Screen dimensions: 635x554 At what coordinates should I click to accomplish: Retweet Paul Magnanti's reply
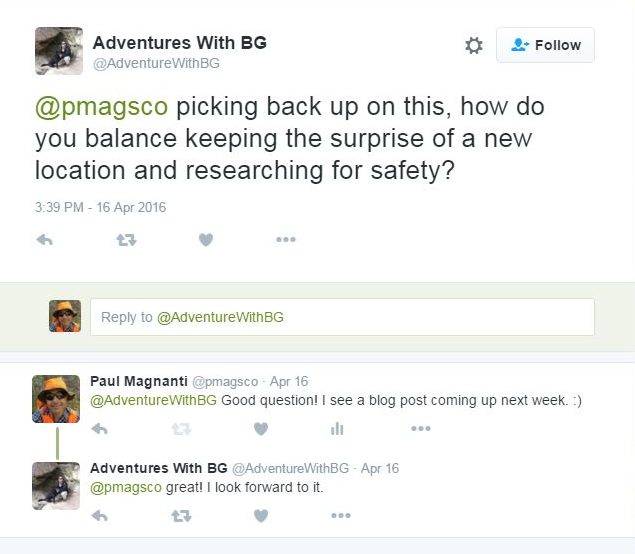[181, 428]
